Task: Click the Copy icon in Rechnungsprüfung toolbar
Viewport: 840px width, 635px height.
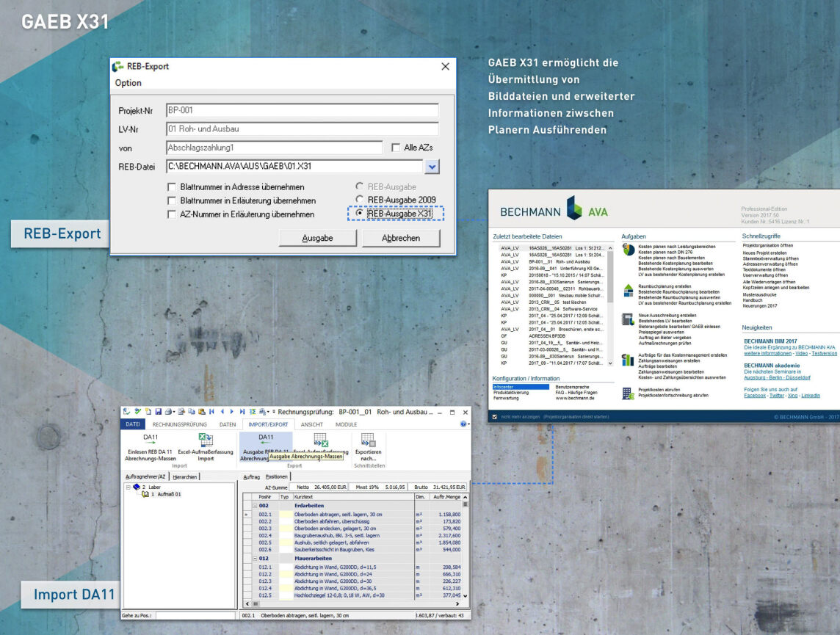Action: click(191, 412)
